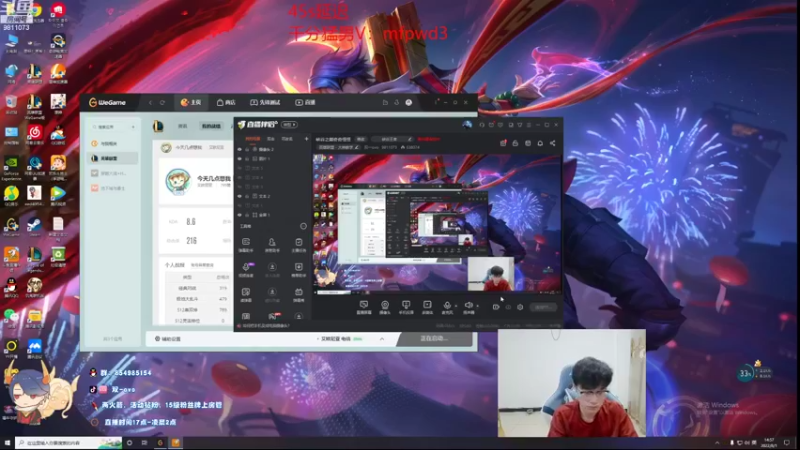Click the League of Legends logo in WeGame
800x450 pixels.
point(158,126)
